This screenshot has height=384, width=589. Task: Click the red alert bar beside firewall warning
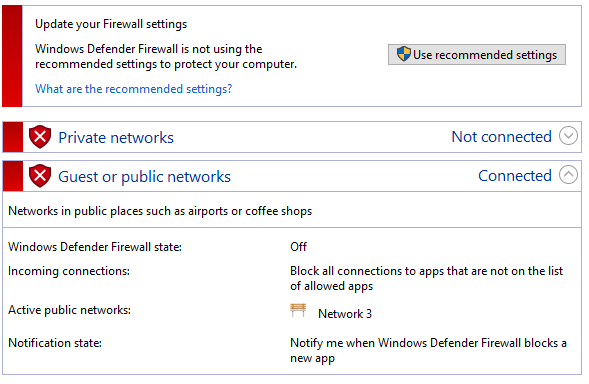coord(12,56)
